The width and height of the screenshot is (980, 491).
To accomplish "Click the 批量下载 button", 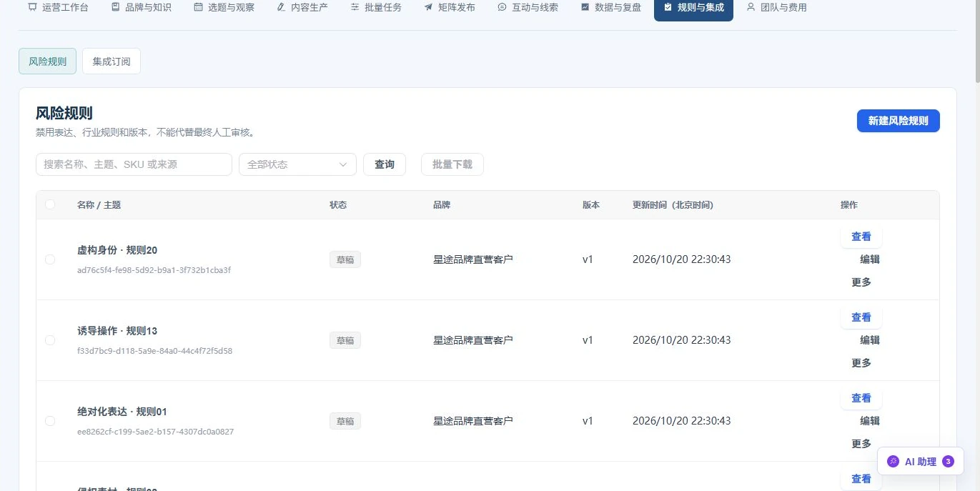I will click(452, 164).
